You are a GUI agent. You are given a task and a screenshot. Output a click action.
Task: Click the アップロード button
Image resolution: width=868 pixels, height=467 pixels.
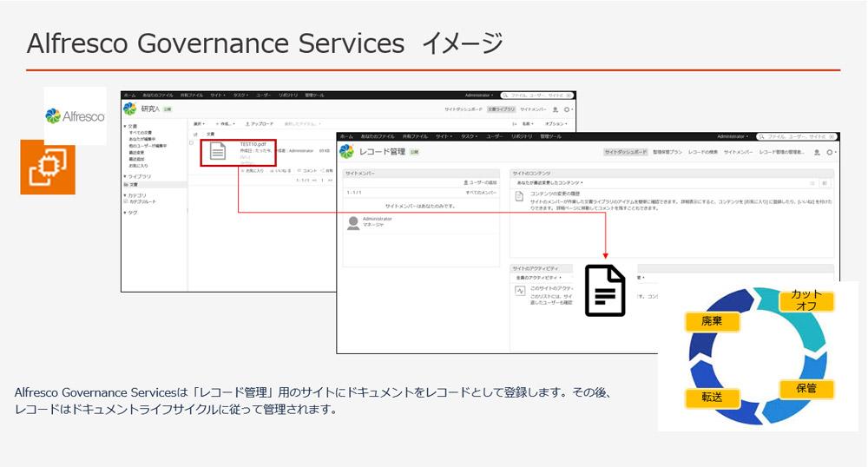tap(260, 124)
